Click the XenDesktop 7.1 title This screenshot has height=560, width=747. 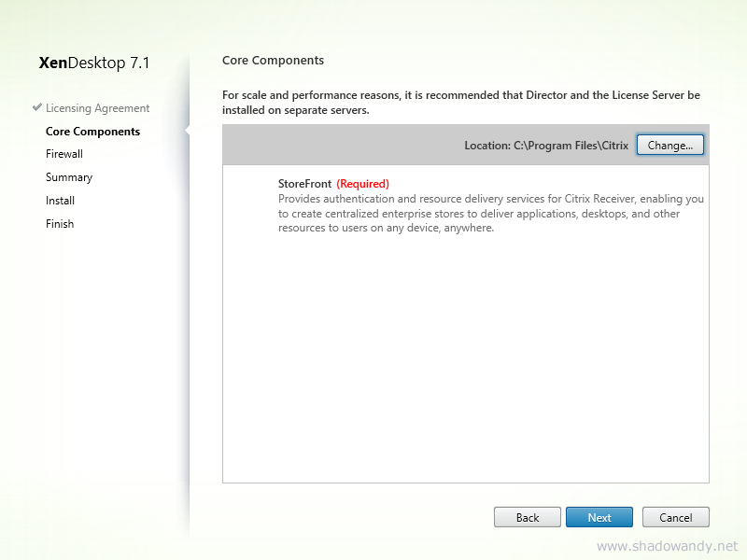tap(94, 63)
